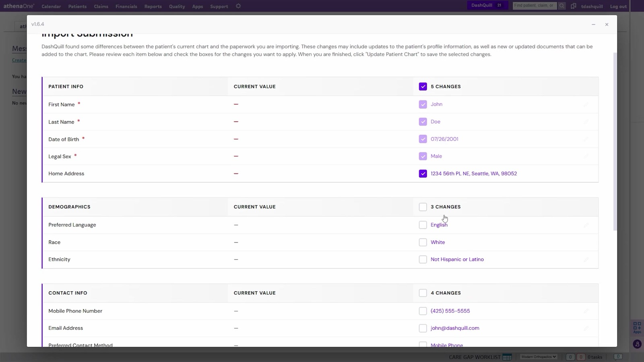Open the Financials menu
This screenshot has width=644, height=362.
click(x=126, y=6)
